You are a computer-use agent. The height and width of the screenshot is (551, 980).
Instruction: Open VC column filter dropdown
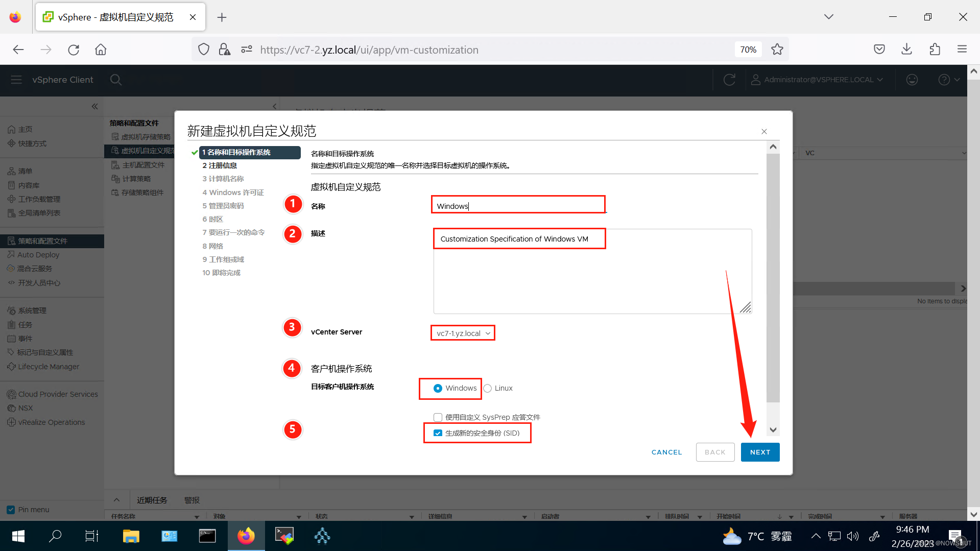click(x=964, y=153)
